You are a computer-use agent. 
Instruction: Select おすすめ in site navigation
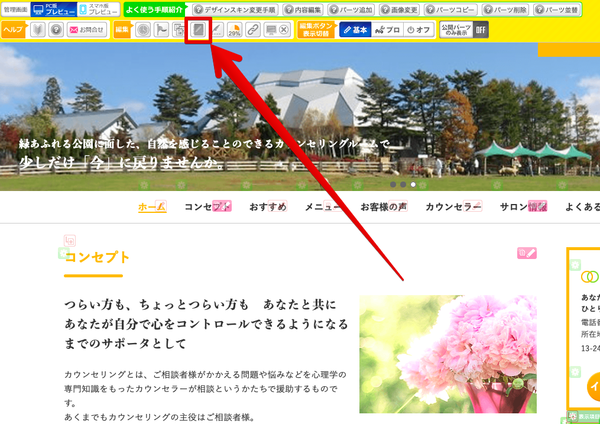tap(268, 207)
